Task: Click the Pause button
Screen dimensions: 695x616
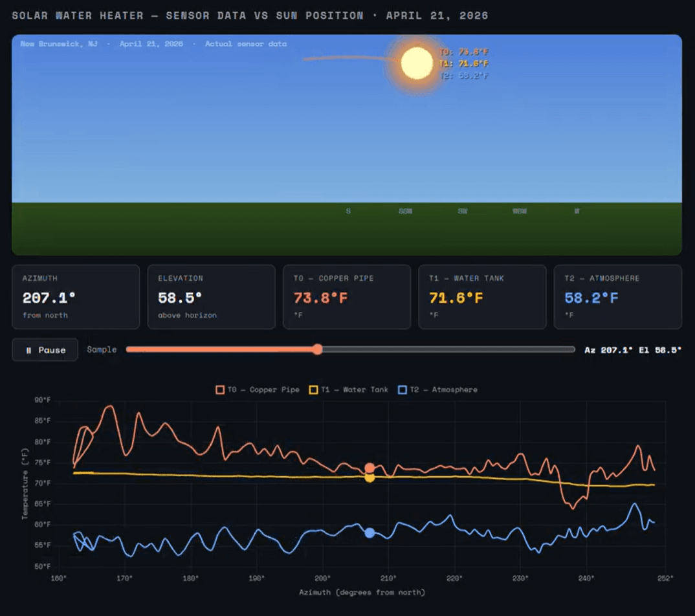Action: 45,349
